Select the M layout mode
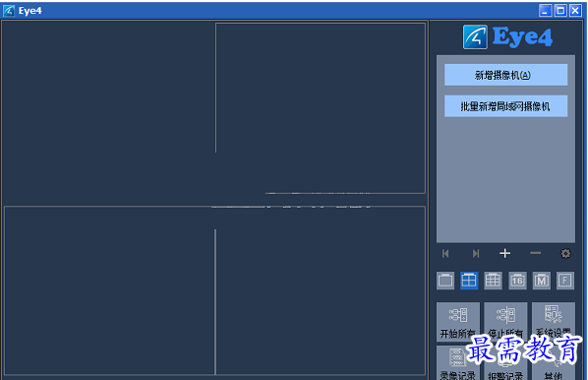588x380 pixels. [542, 281]
